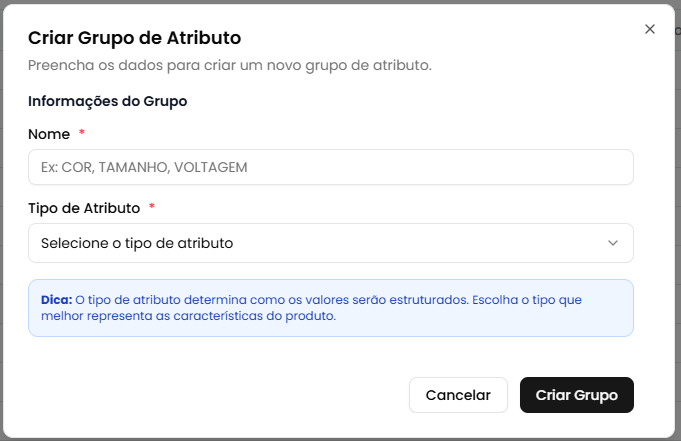Open the Tipo de Atributo dropdown
Image resolution: width=681 pixels, height=441 pixels.
pyautogui.click(x=331, y=243)
